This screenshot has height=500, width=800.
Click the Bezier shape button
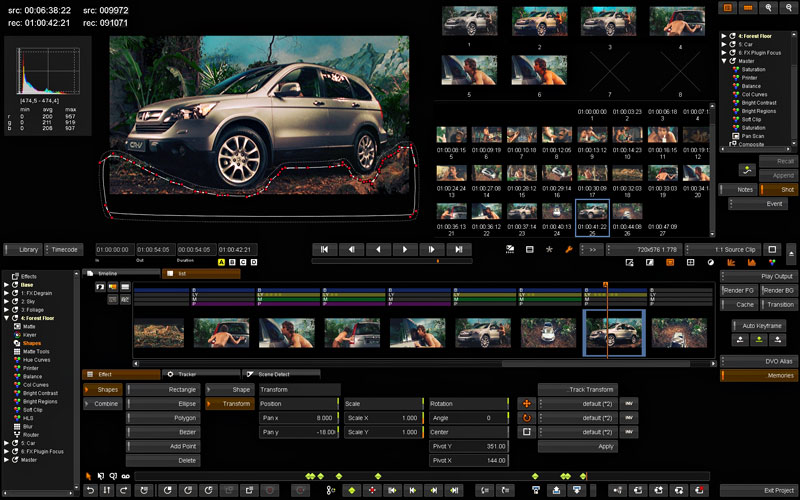coord(165,432)
